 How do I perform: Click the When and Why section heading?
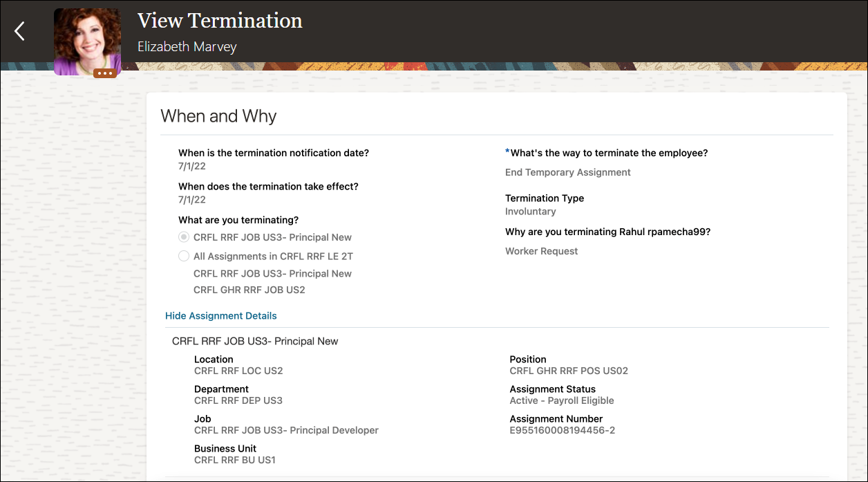218,116
